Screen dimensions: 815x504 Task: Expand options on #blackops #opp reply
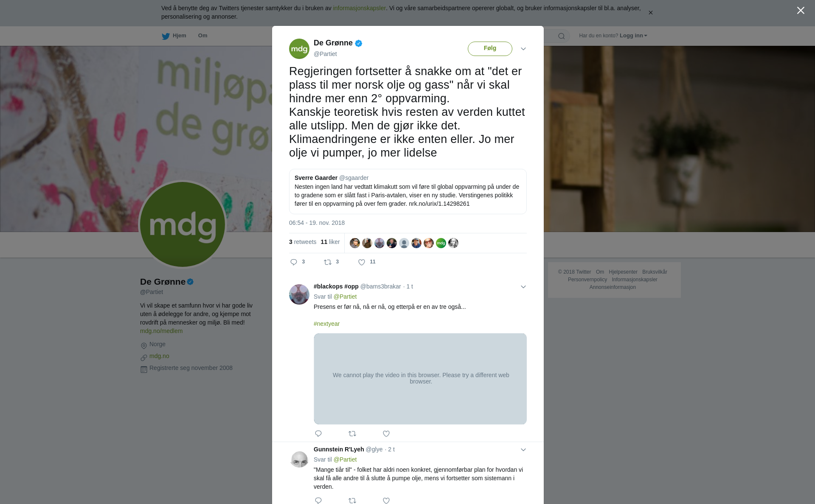(x=523, y=287)
